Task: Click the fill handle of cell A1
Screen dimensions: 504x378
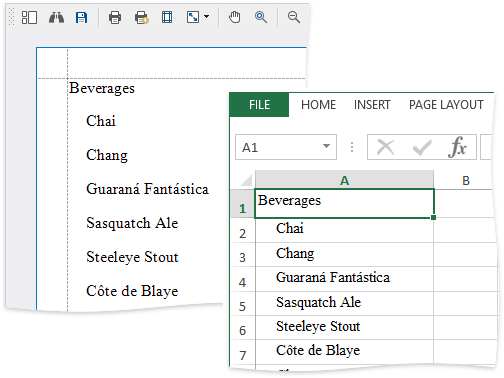Action: (x=433, y=217)
